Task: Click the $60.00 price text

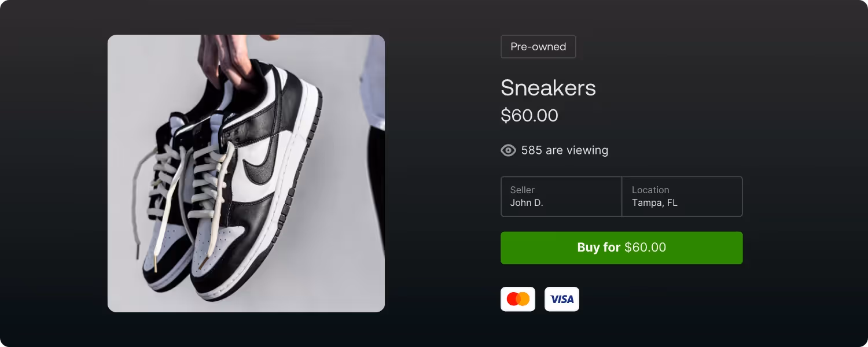Action: point(529,115)
